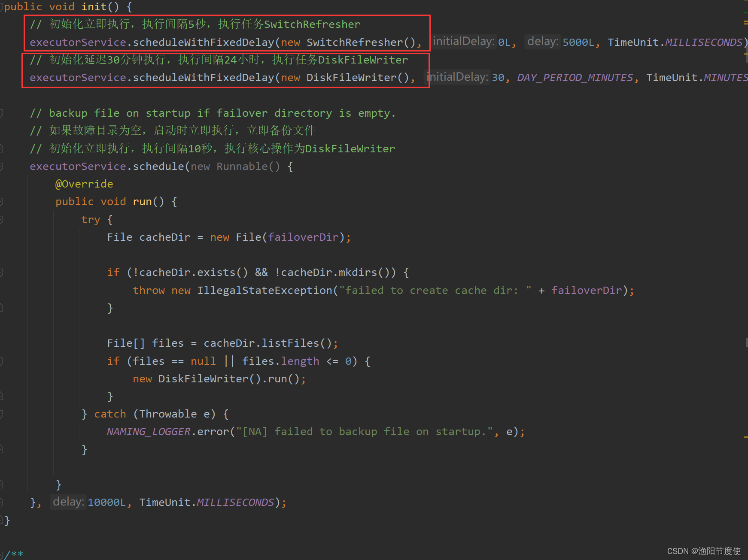Click the delay hint before 10000L

[68, 502]
